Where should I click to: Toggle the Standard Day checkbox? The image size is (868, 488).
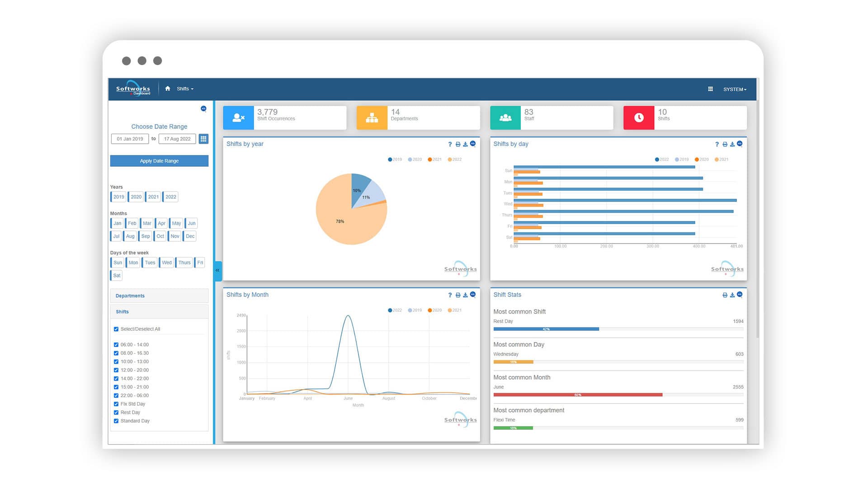pyautogui.click(x=116, y=421)
